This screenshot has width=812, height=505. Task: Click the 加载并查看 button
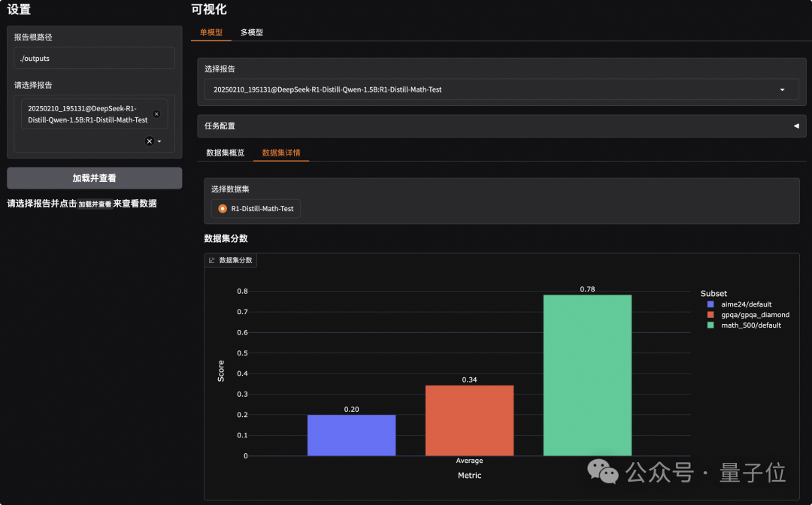tap(94, 178)
